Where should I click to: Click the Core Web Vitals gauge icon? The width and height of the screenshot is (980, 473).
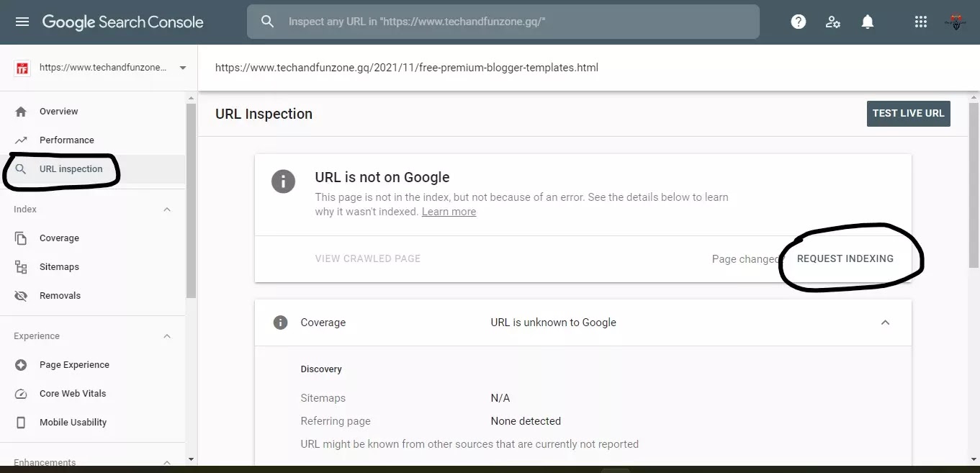[21, 394]
